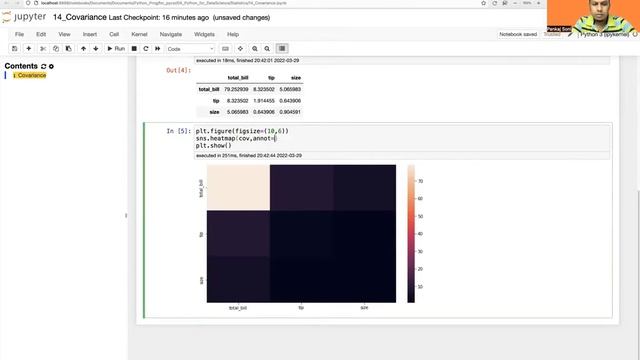Screen dimensions: 640x360
Task: Bookmark this page with the star icon
Action: point(484,3)
